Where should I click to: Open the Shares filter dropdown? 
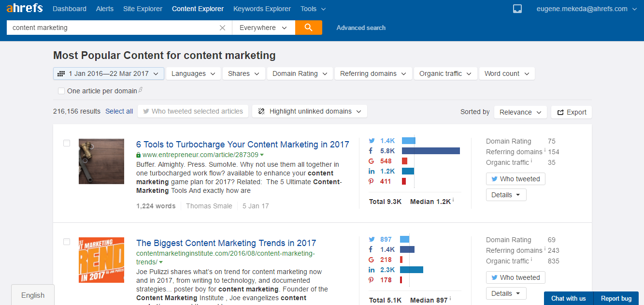point(244,73)
